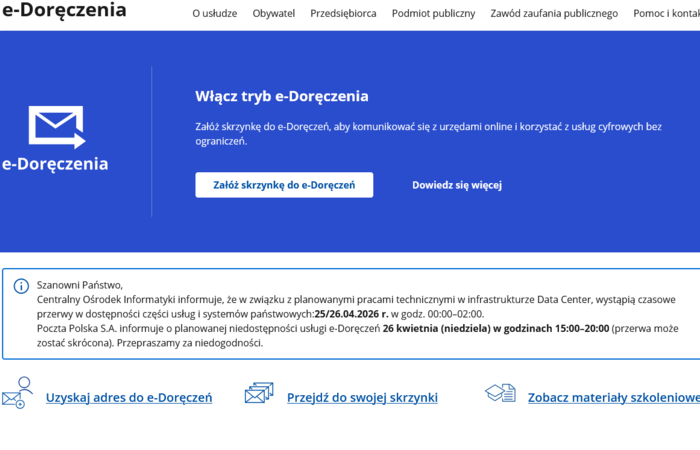
Task: Click the person with envelope icon
Action: coord(18,393)
